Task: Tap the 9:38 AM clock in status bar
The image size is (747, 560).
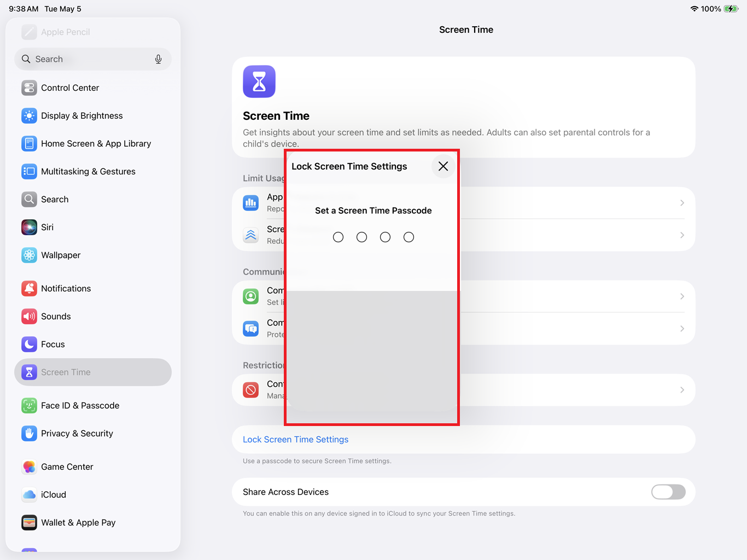Action: click(24, 9)
